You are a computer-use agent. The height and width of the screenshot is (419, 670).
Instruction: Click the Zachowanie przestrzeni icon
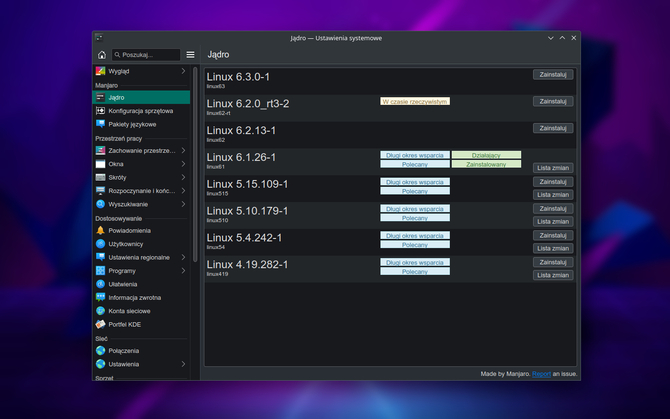click(x=100, y=150)
